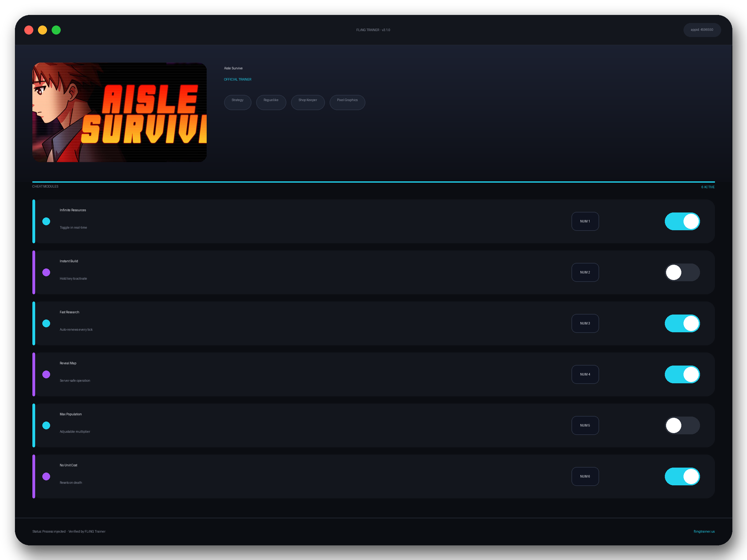This screenshot has height=560, width=747.
Task: Switch on the Max Population toggle
Action: (682, 425)
